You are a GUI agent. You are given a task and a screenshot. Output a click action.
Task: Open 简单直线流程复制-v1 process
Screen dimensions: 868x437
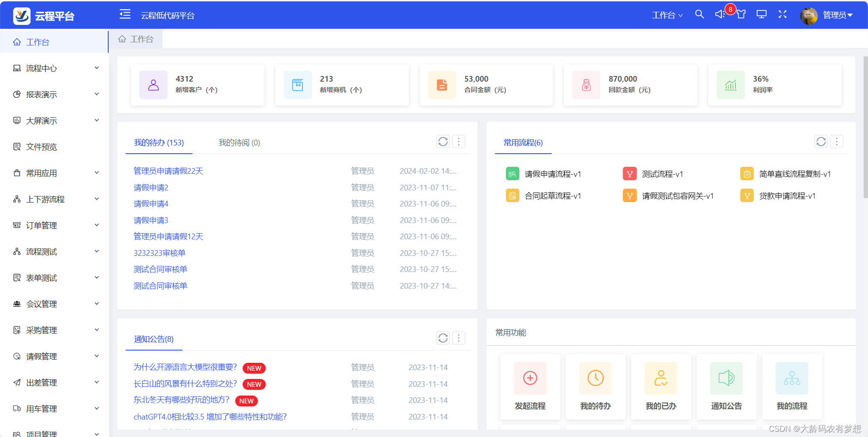786,174
